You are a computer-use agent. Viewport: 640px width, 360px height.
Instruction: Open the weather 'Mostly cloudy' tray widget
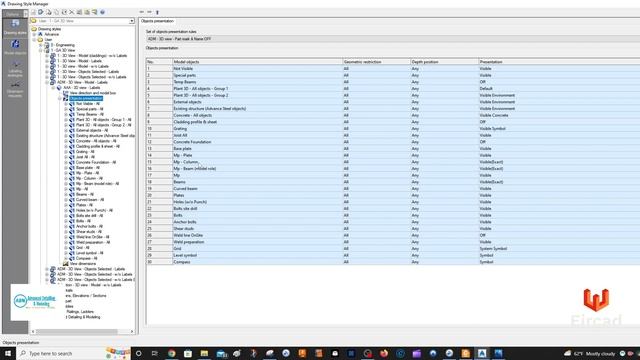(x=589, y=353)
